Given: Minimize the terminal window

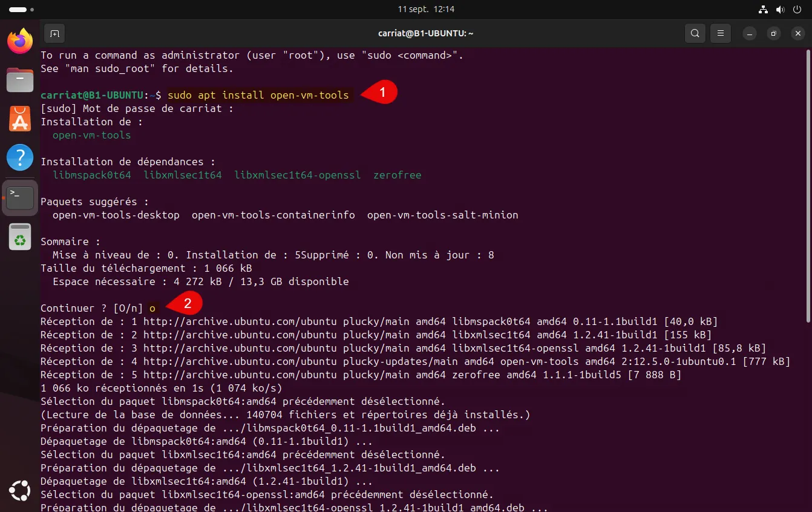Looking at the screenshot, I should (x=750, y=33).
